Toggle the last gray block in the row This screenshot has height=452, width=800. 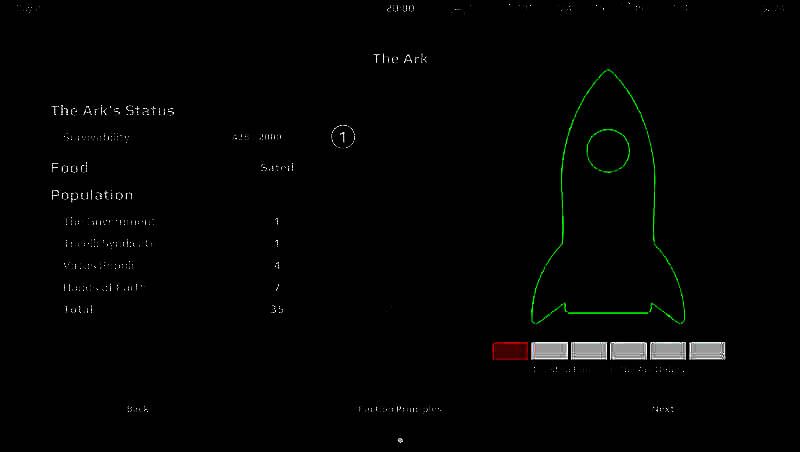[707, 351]
